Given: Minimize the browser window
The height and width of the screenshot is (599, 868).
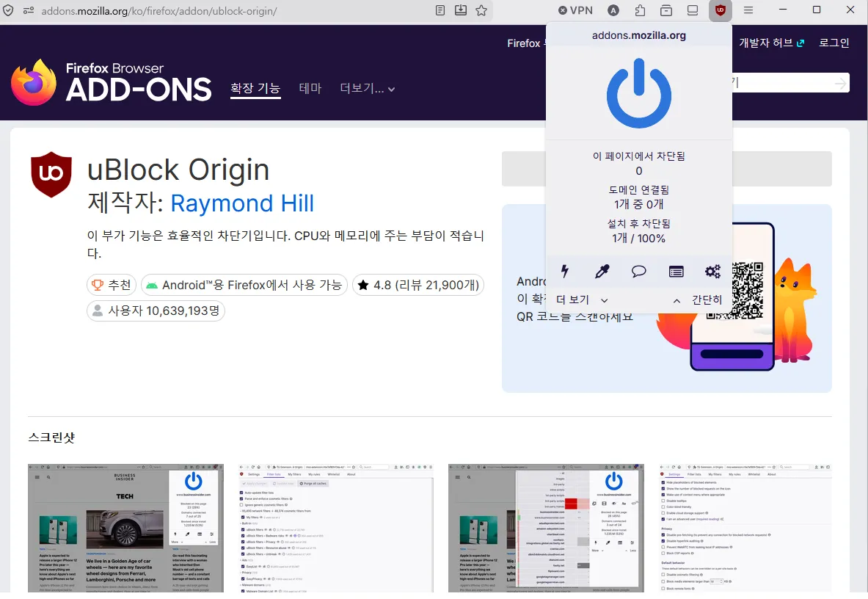Looking at the screenshot, I should tap(783, 10).
